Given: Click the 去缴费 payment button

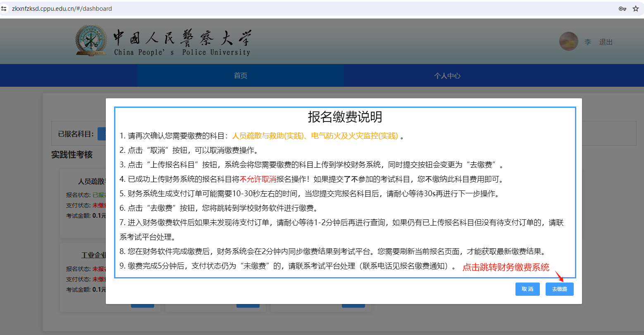Looking at the screenshot, I should 559,289.
